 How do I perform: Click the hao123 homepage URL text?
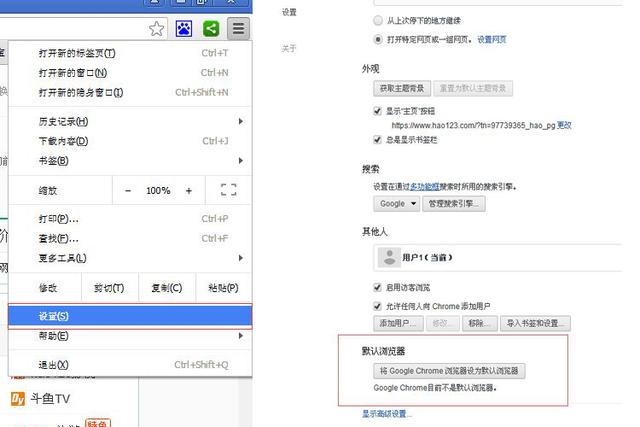tap(473, 125)
